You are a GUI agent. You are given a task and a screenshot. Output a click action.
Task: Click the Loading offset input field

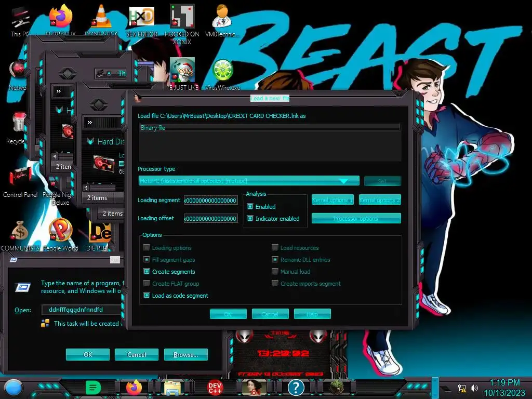click(211, 219)
